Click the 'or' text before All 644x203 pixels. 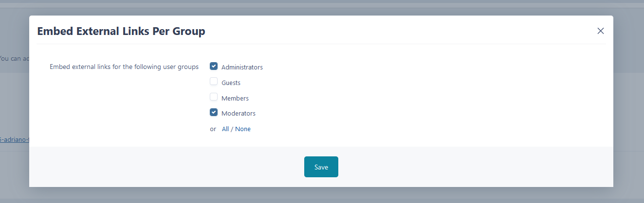(213, 129)
